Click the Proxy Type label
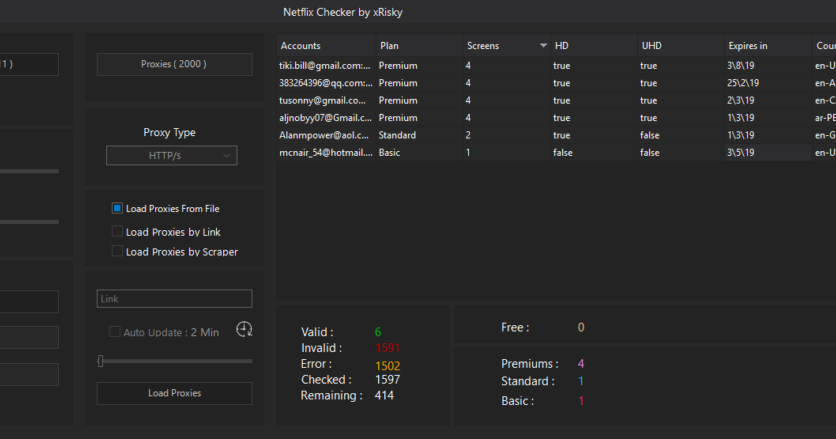The width and height of the screenshot is (836, 439). tap(170, 132)
